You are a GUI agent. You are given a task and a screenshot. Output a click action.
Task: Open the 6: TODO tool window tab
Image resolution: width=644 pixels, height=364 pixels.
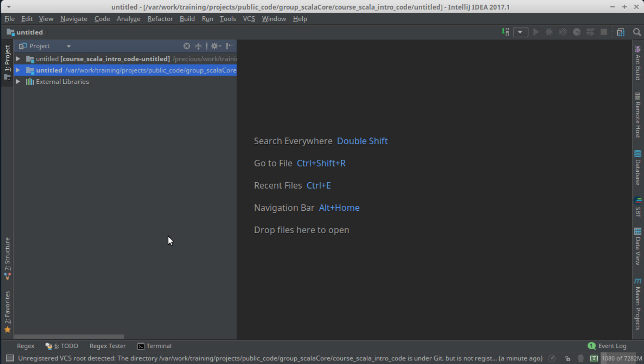point(62,346)
